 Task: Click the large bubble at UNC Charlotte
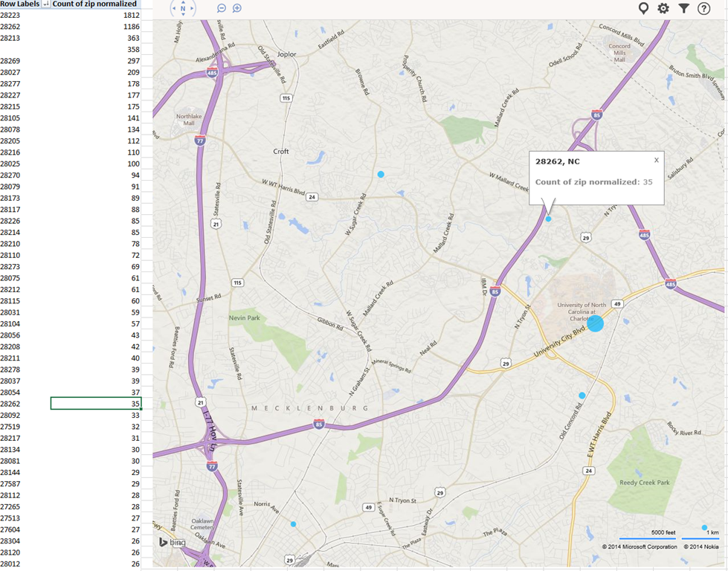pos(595,323)
